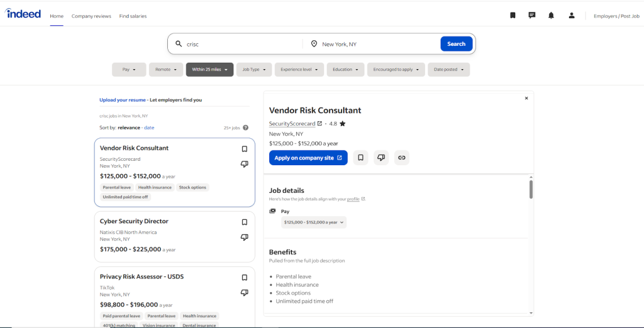Open the Indeed logo homepage
This screenshot has width=644, height=328.
(x=23, y=14)
